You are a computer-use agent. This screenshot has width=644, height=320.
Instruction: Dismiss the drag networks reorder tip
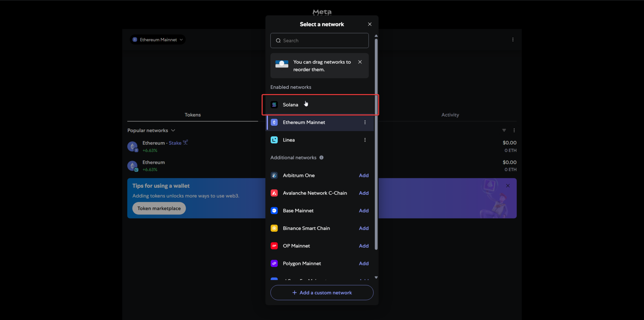[x=360, y=62]
